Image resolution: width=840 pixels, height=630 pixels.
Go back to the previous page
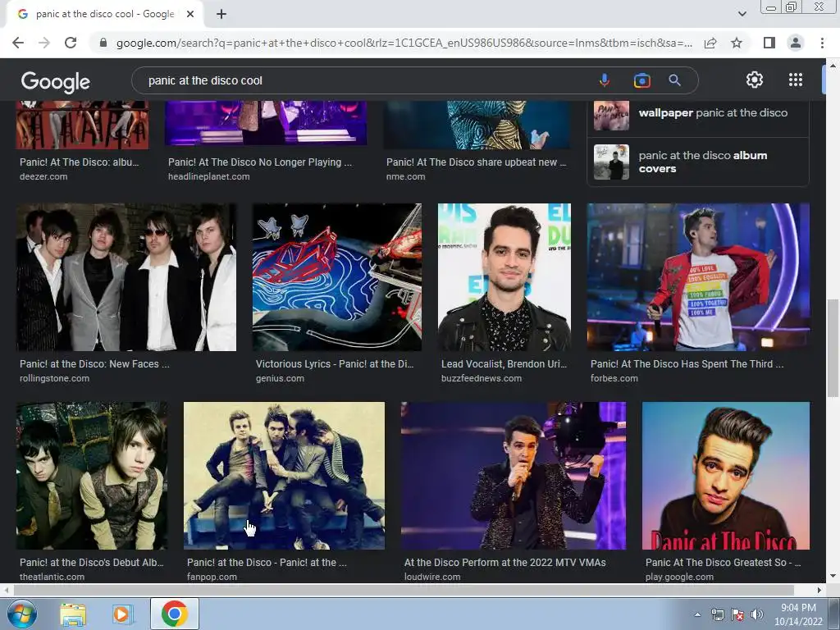pos(18,43)
